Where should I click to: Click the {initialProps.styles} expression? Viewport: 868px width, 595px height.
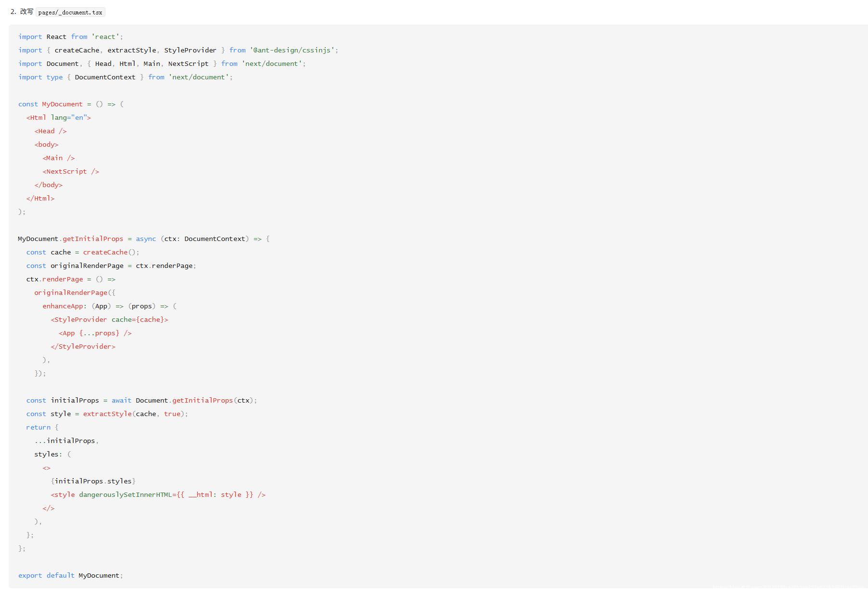93,481
